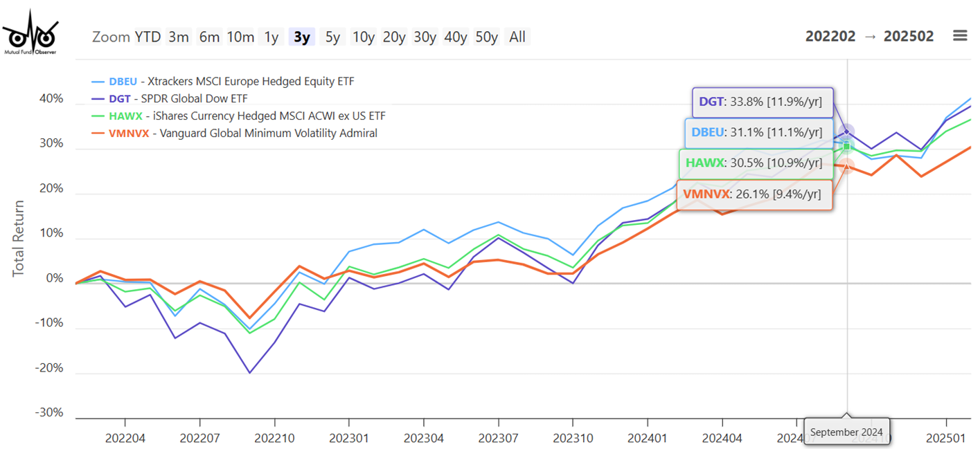Select the YTD zoom range
The image size is (980, 449).
(x=148, y=37)
